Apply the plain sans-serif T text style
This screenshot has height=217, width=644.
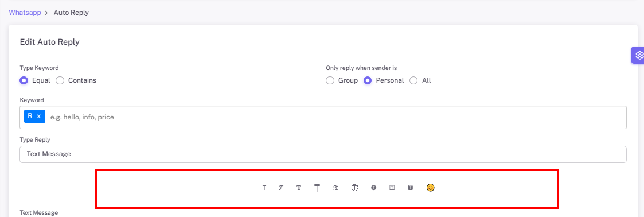point(264,188)
